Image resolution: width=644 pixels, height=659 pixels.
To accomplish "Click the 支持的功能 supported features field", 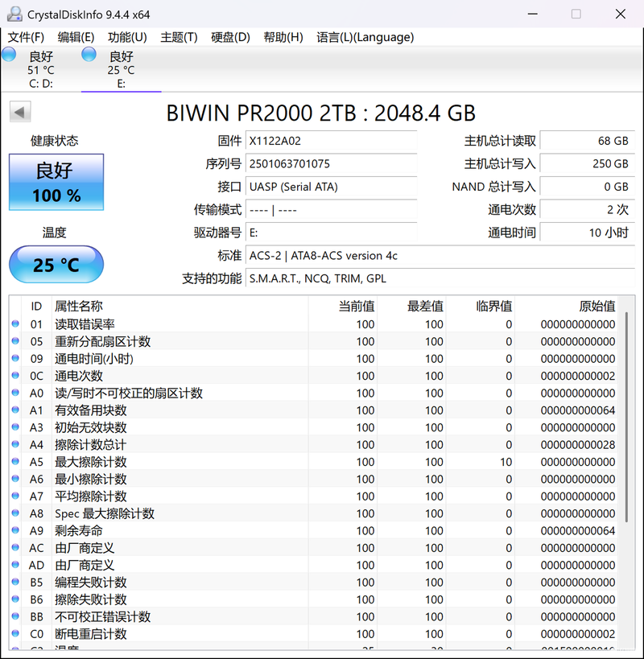I will (440, 278).
